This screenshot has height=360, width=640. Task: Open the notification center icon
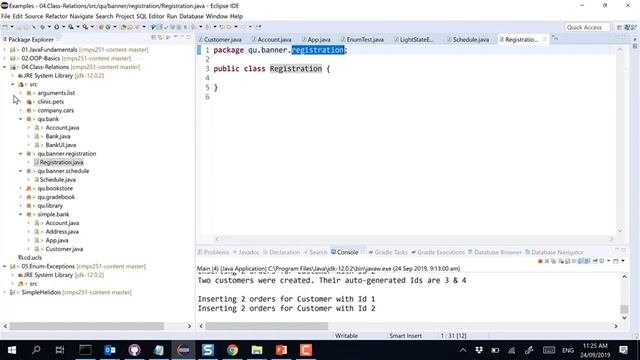pos(623,350)
